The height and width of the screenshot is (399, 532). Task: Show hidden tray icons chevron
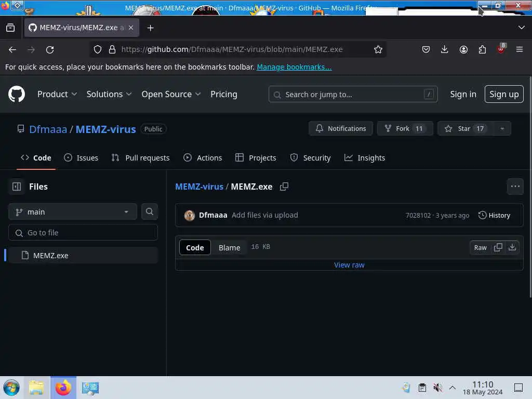pyautogui.click(x=453, y=388)
